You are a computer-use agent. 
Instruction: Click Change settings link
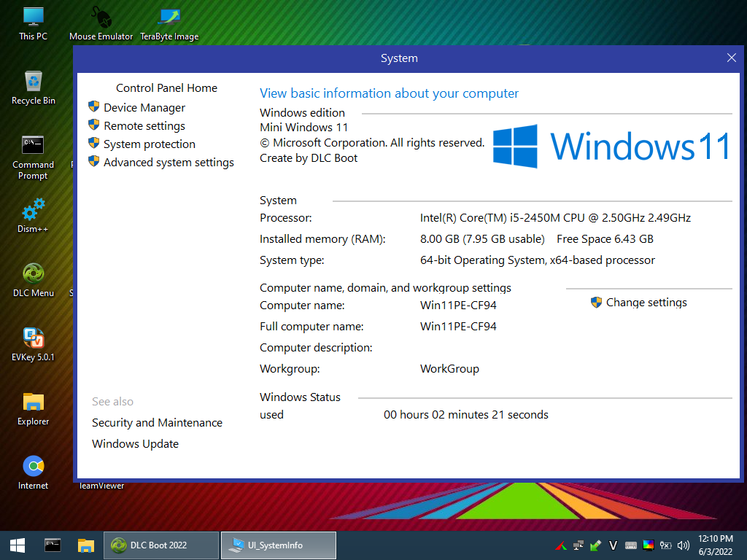click(646, 303)
